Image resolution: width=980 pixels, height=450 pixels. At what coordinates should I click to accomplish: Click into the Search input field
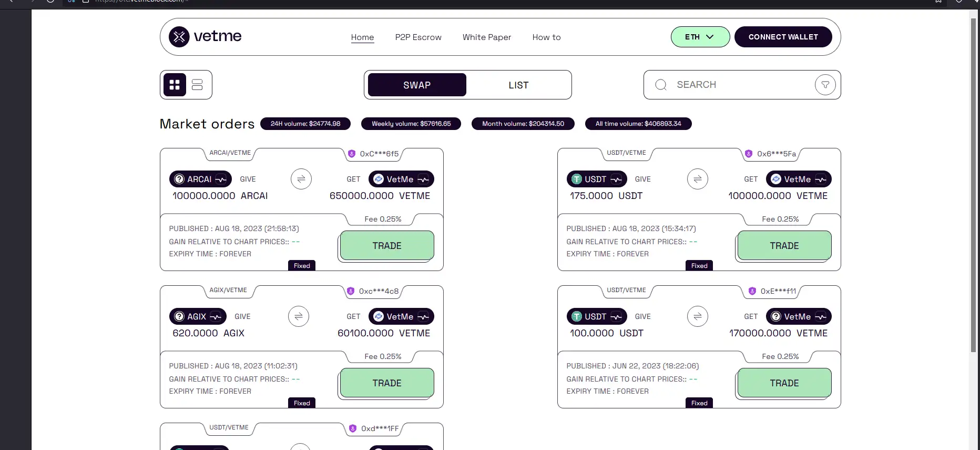point(736,85)
